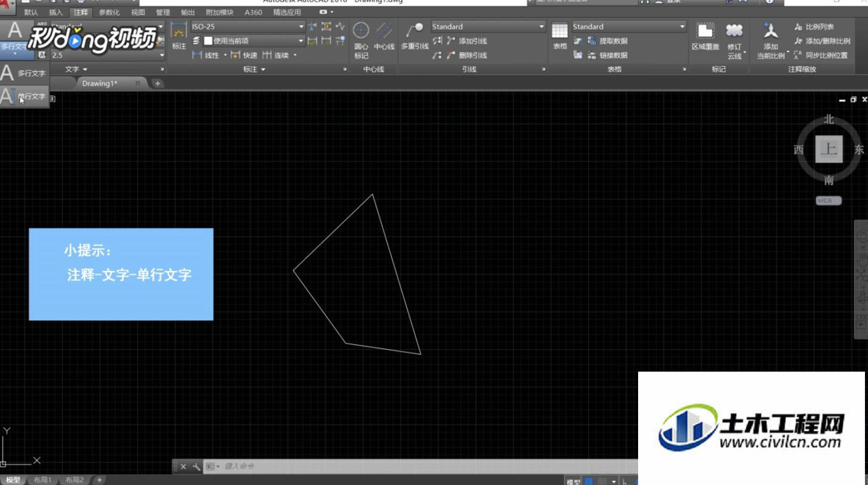868x485 pixels.
Task: Open command line customize wrench
Action: (196, 467)
